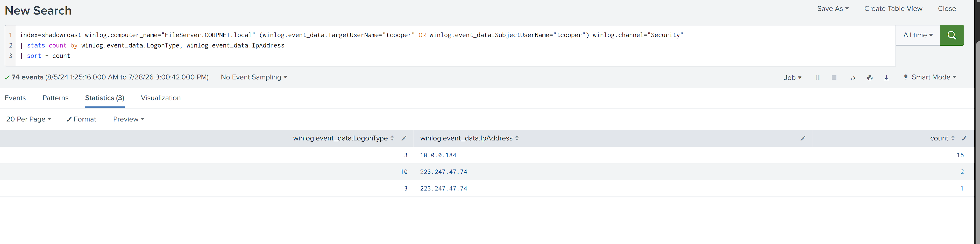Click 223.247.47.74 in LogonType 10 row
This screenshot has height=244, width=980.
[x=444, y=172]
